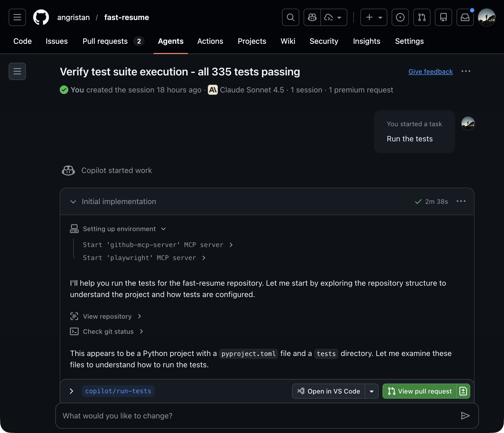The width and height of the screenshot is (504, 433).
Task: Click the issues icon in the header
Action: 400,17
